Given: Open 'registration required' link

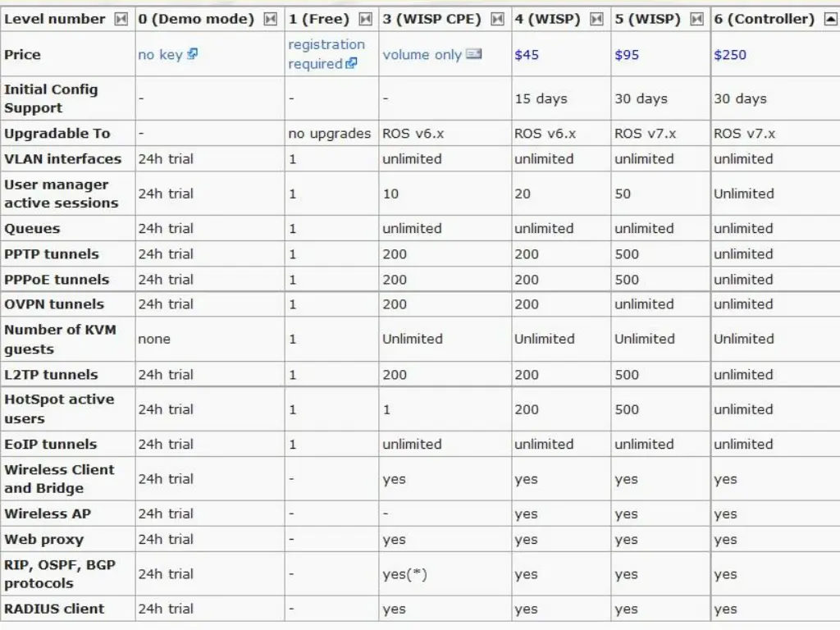Looking at the screenshot, I should pyautogui.click(x=326, y=53).
